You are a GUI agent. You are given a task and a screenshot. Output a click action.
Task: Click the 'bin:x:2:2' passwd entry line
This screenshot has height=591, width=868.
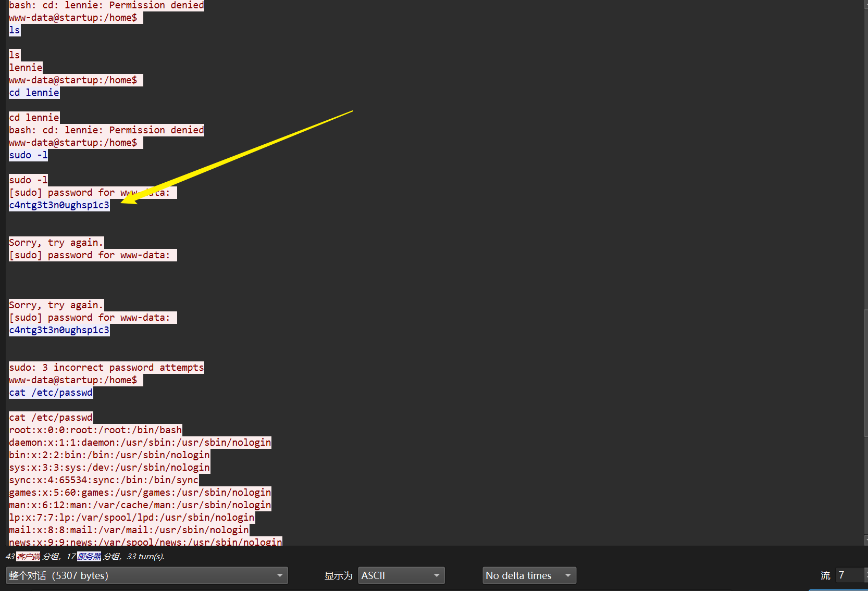[x=109, y=455]
